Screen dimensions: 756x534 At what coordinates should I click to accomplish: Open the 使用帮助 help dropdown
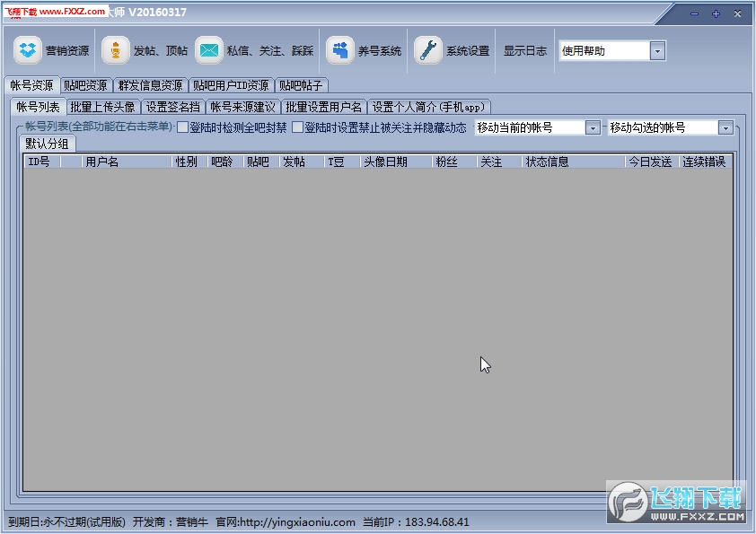point(656,50)
